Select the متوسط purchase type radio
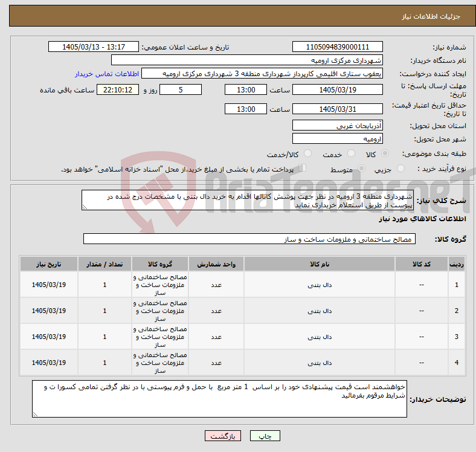Screen dimensions: 476x452 [x=361, y=168]
